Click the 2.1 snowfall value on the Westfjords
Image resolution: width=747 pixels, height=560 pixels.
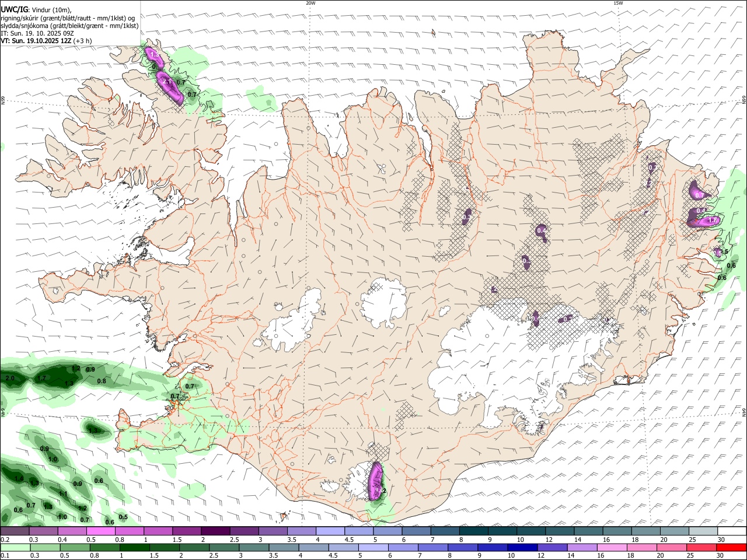click(x=166, y=81)
